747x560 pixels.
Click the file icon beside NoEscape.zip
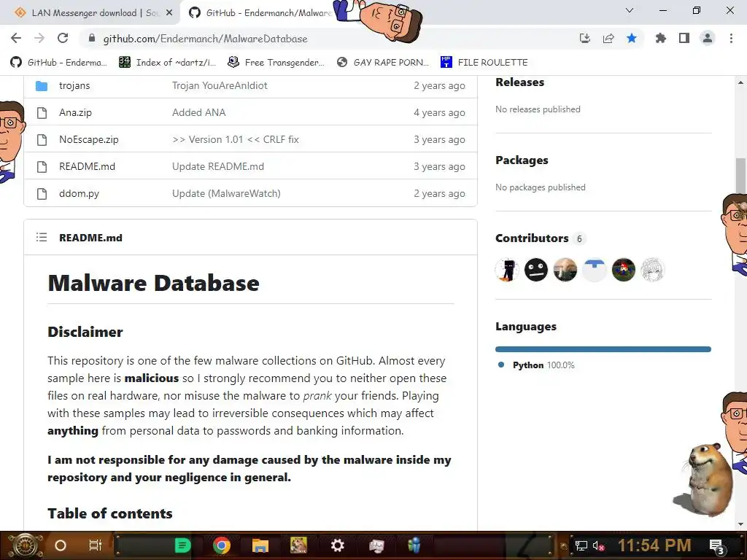[42, 139]
